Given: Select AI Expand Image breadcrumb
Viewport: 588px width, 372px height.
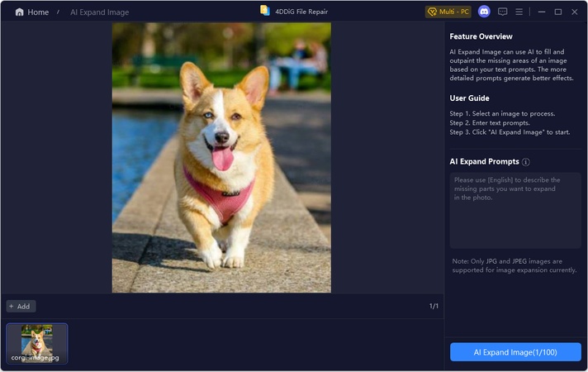Looking at the screenshot, I should point(99,12).
